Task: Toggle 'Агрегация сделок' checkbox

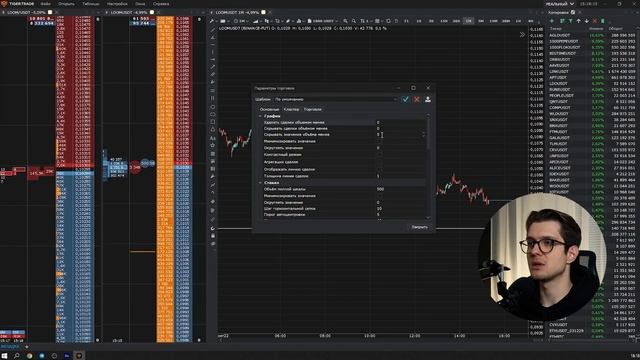Action: pos(379,162)
